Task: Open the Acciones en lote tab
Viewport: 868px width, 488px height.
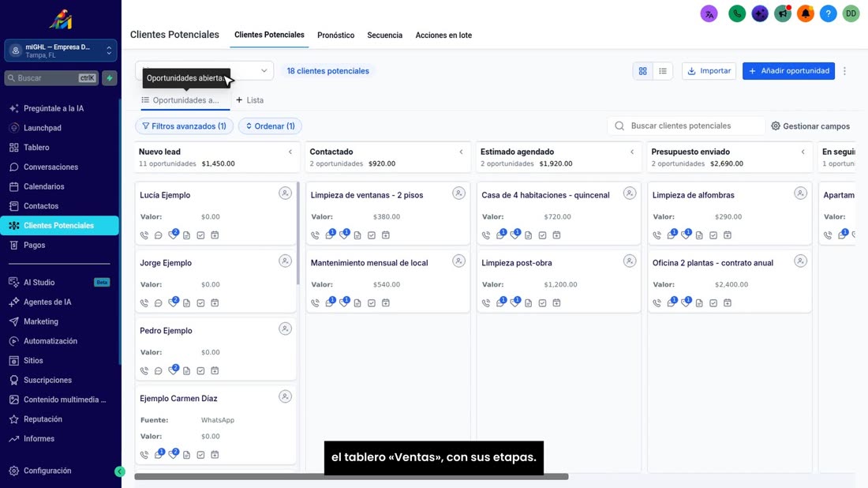Action: click(x=443, y=35)
